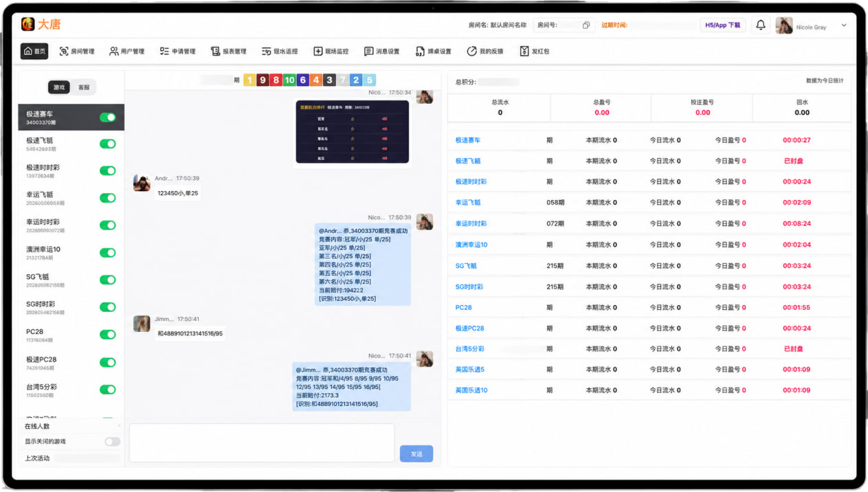The image size is (868, 492).
Task: Click Jimm... user avatar in chat
Action: (x=142, y=324)
